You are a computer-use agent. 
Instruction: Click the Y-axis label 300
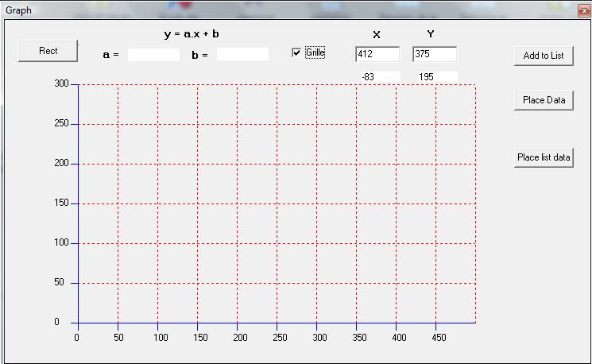click(61, 83)
